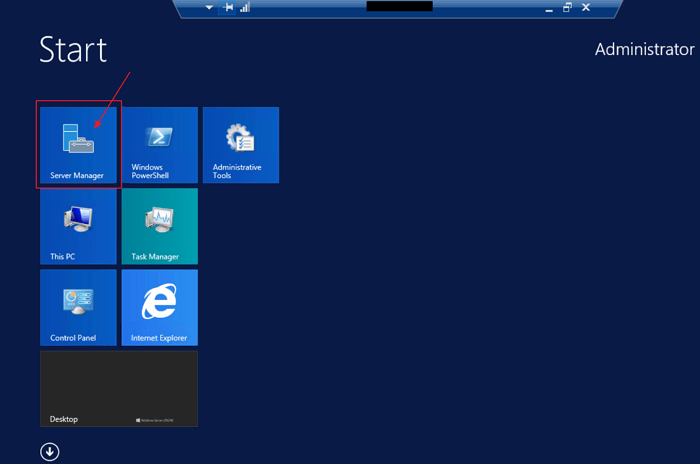Click the Start heading text
The image size is (700, 464).
tap(73, 50)
